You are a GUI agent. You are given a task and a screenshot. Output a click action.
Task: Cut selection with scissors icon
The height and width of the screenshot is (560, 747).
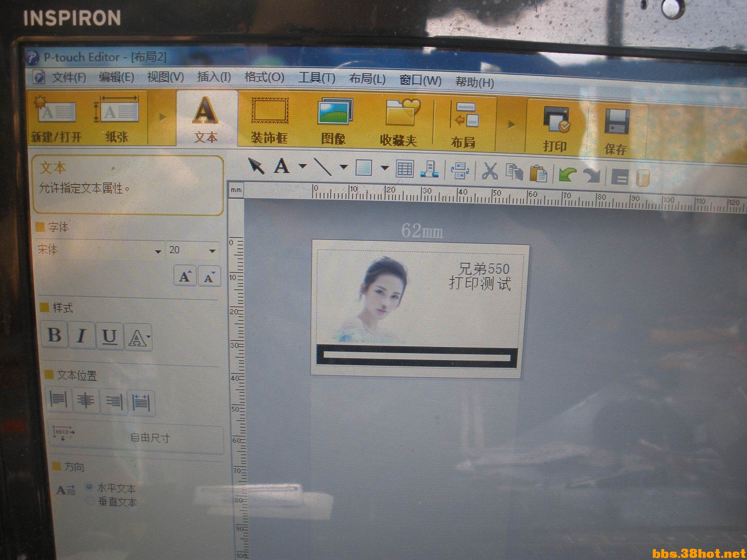pyautogui.click(x=489, y=171)
